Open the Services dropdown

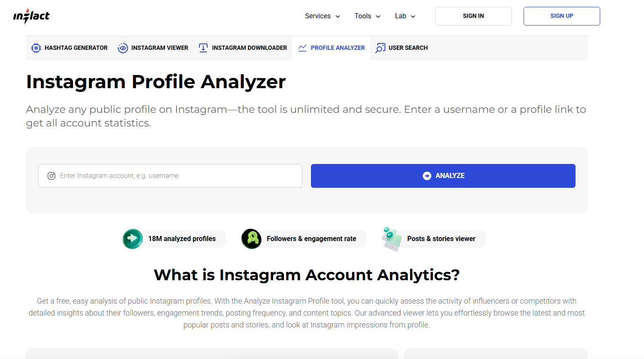322,16
